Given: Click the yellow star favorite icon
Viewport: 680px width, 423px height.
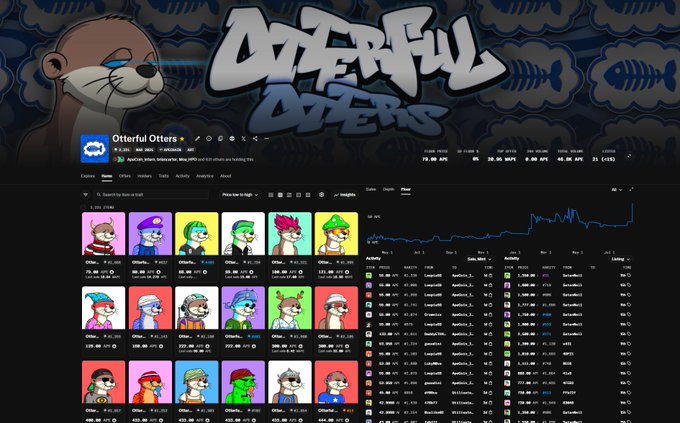Looking at the screenshot, I should click(182, 139).
